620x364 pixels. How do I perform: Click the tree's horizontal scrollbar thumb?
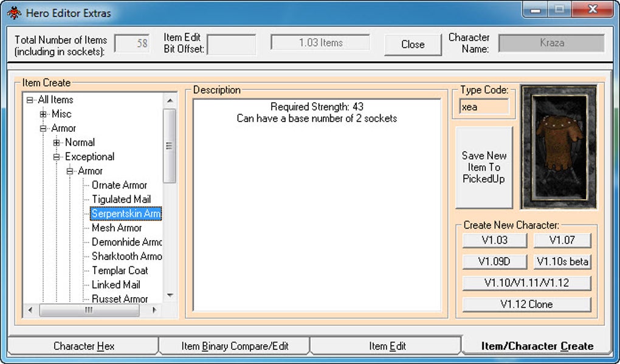tap(89, 311)
